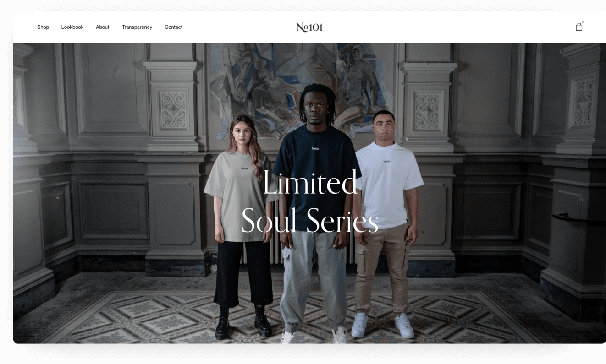Click the logo on the beige t-shirt

tap(244, 168)
